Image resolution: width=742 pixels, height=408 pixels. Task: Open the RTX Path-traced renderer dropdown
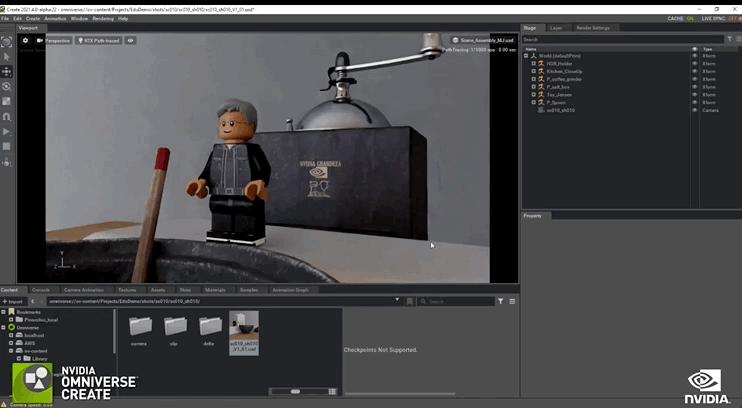click(x=100, y=41)
